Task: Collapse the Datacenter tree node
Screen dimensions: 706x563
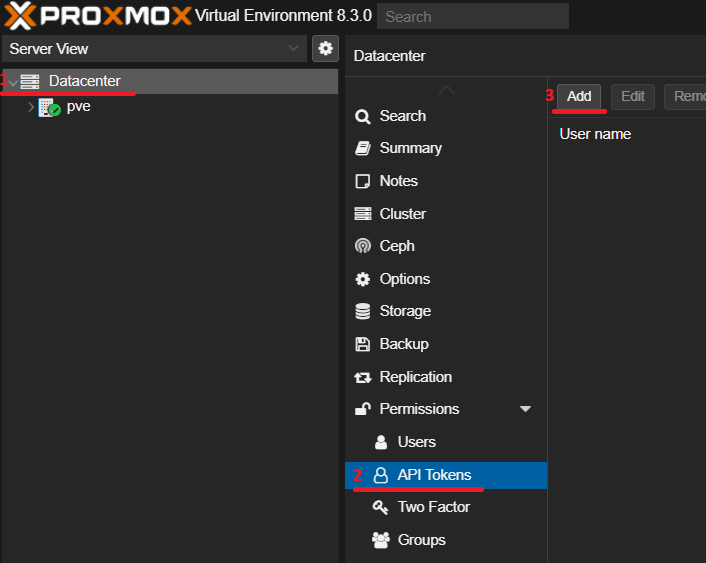Action: point(13,82)
